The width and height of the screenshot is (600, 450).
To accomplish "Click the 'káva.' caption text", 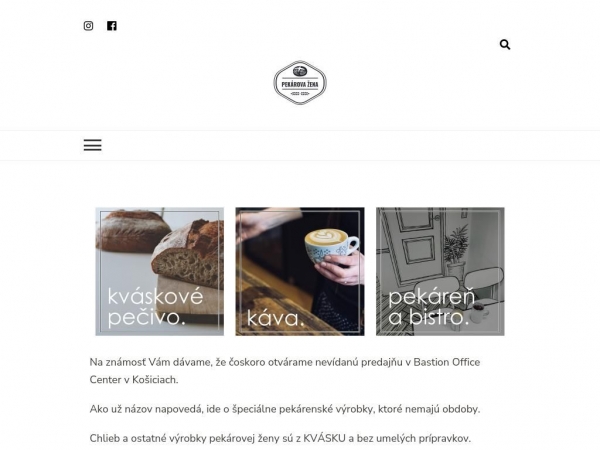I will click(x=275, y=318).
